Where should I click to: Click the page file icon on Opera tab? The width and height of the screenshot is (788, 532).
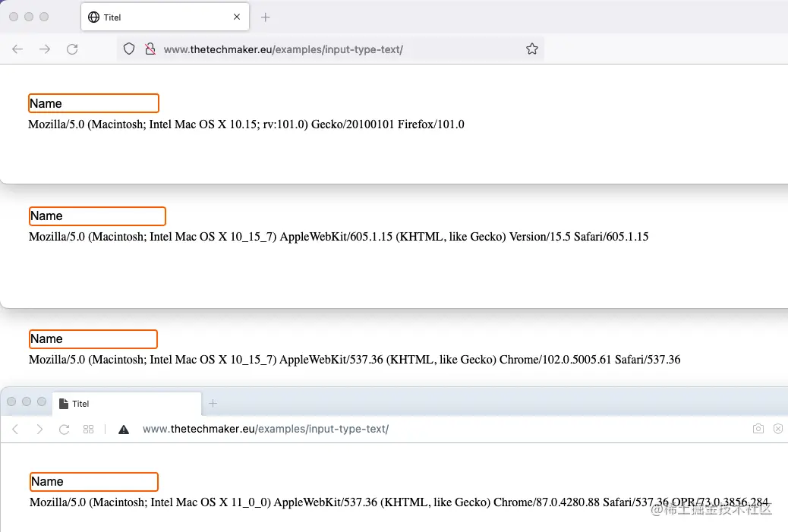(63, 404)
